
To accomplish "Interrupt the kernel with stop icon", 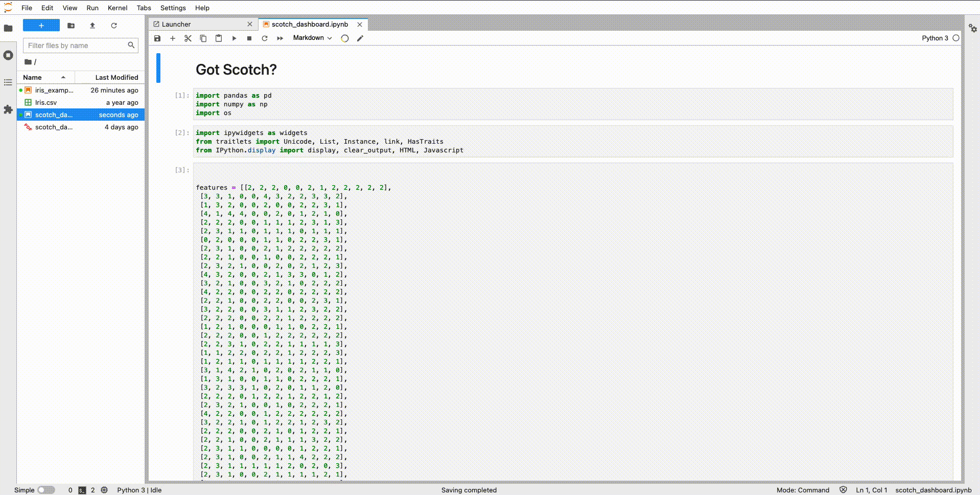I will (249, 38).
